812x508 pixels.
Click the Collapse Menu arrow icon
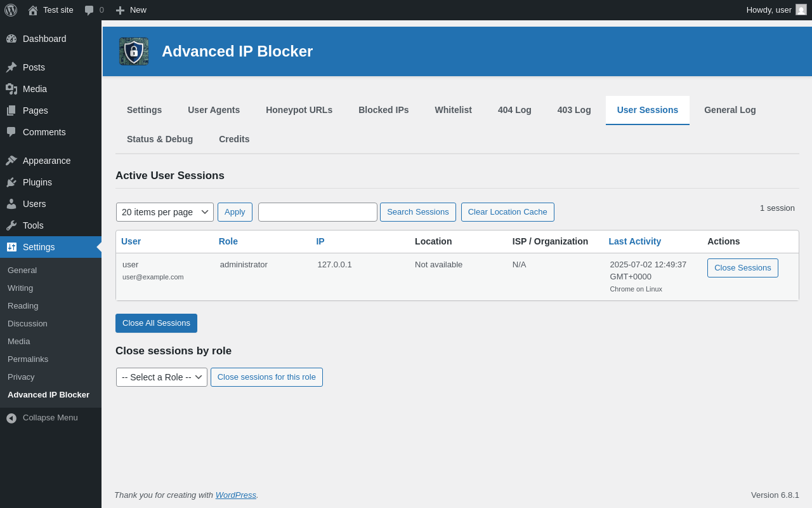11,418
